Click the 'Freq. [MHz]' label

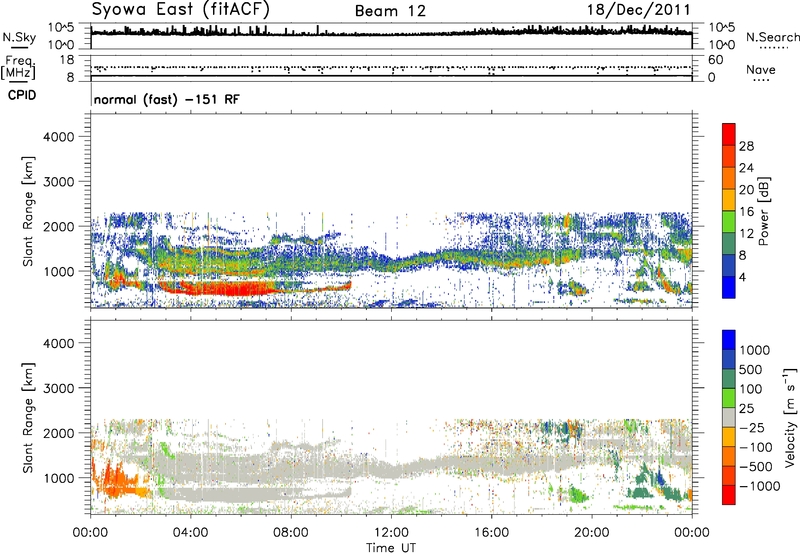click(18, 68)
